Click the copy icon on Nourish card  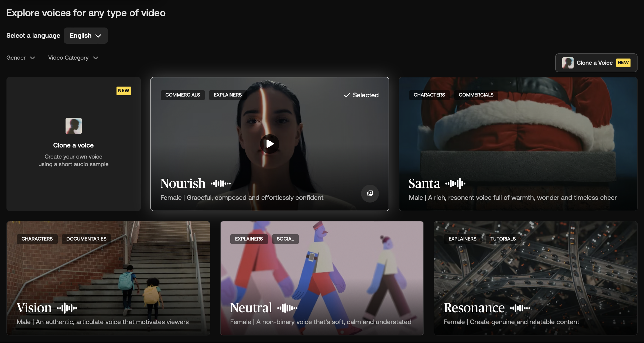click(x=370, y=193)
